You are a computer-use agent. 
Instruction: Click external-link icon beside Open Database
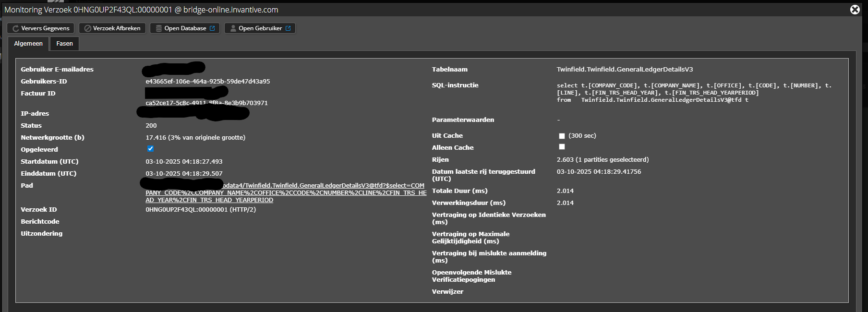[212, 28]
